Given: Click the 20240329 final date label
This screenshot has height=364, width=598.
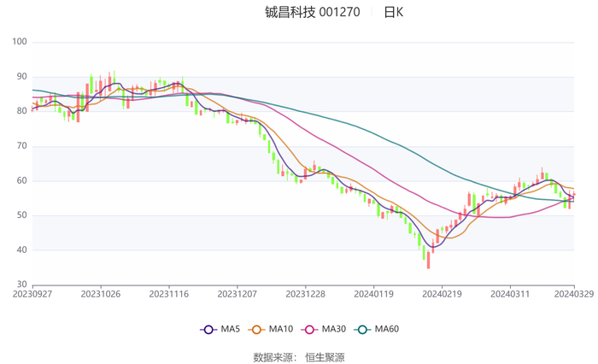Looking at the screenshot, I should [x=573, y=293].
